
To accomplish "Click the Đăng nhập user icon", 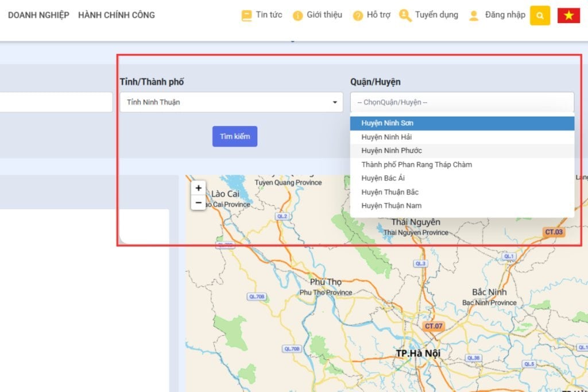I will point(474,16).
